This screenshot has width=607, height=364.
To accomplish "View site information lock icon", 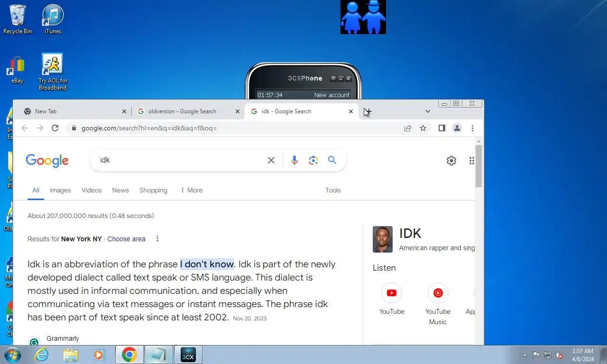I will (x=74, y=128).
